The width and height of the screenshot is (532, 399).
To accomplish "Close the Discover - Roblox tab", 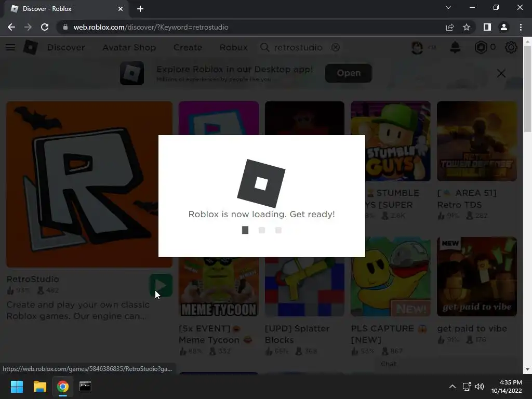I will tap(121, 9).
